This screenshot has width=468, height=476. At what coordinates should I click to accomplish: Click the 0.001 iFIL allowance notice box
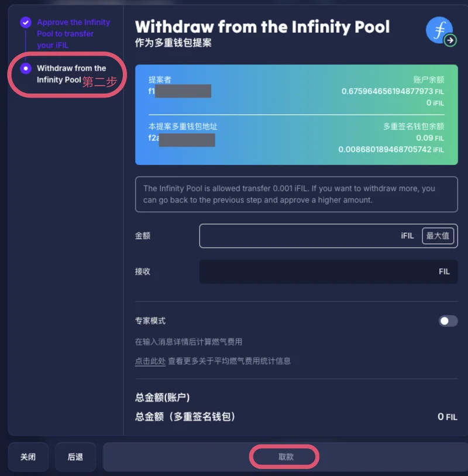point(296,194)
